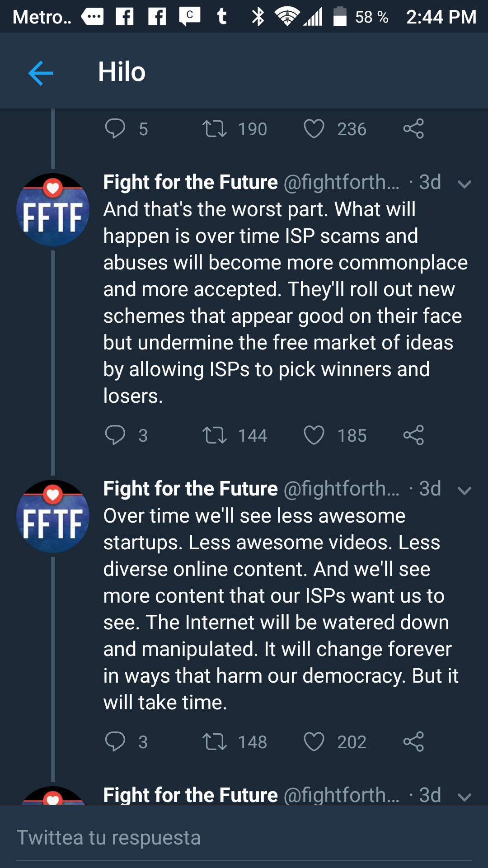Screen dimensions: 488x868
Task: Like the top tweet with 236 likes
Action: [314, 129]
